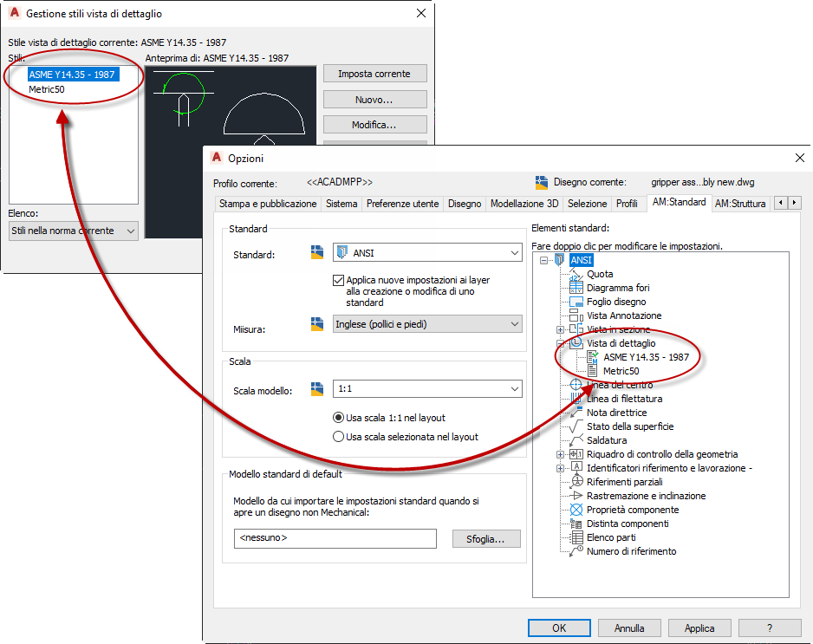Click the drawing icon next to Misura label
Image resolution: width=813 pixels, height=644 pixels.
click(317, 324)
